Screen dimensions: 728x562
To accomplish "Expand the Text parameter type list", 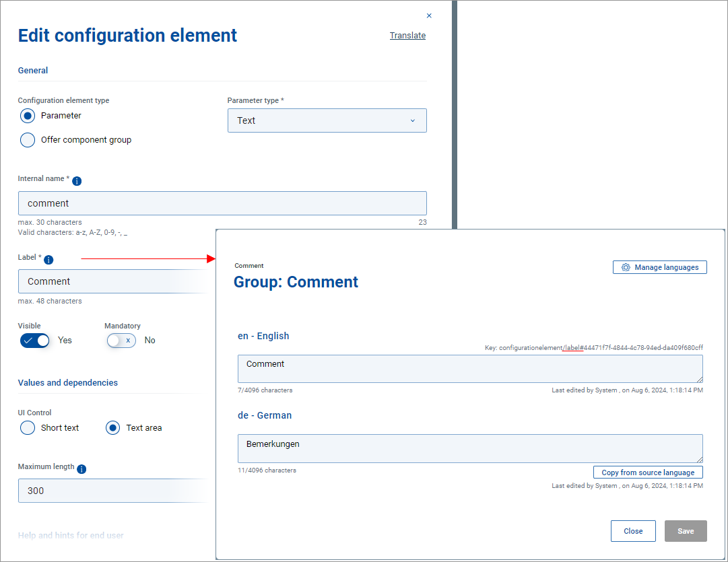I will (x=327, y=120).
